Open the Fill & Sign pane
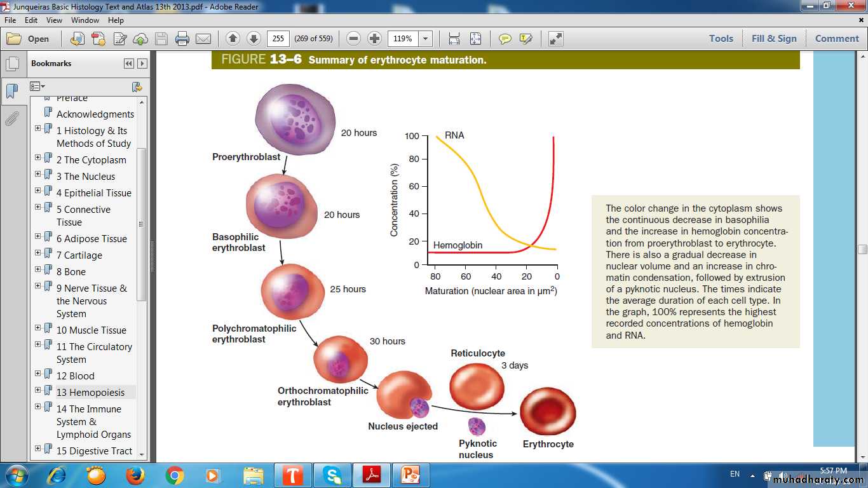 coord(773,39)
